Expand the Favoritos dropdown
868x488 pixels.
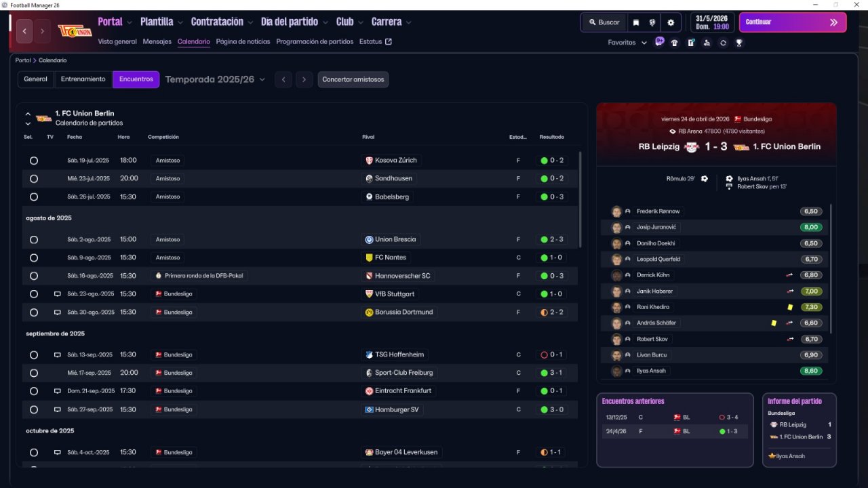pyautogui.click(x=627, y=43)
